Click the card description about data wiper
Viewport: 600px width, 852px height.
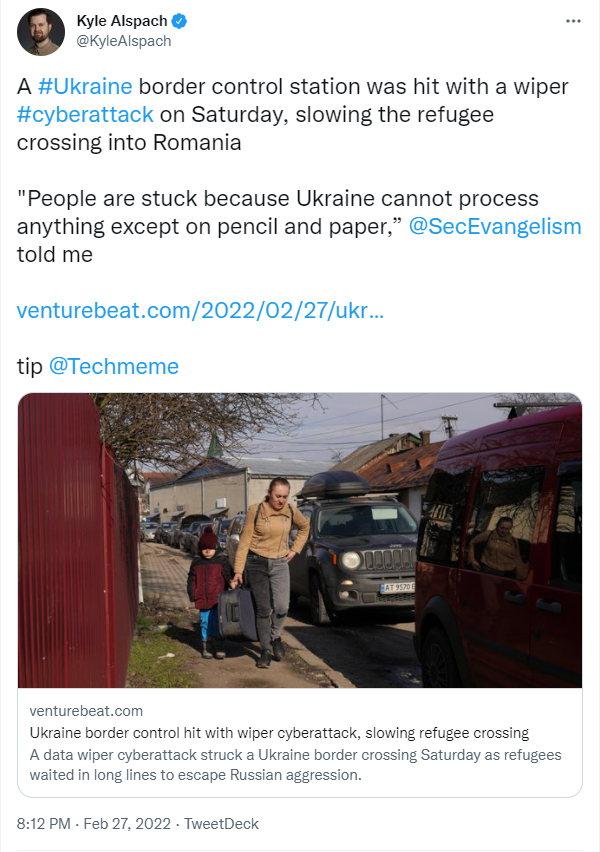[295, 765]
